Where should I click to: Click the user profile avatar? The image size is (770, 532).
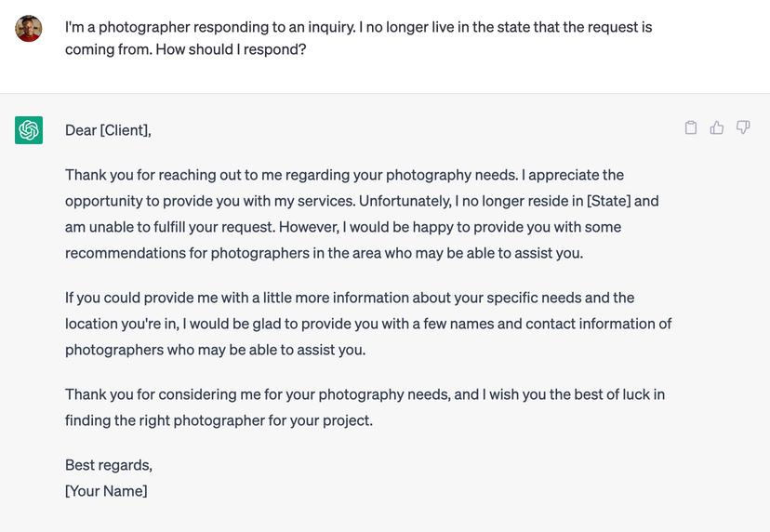point(29,28)
